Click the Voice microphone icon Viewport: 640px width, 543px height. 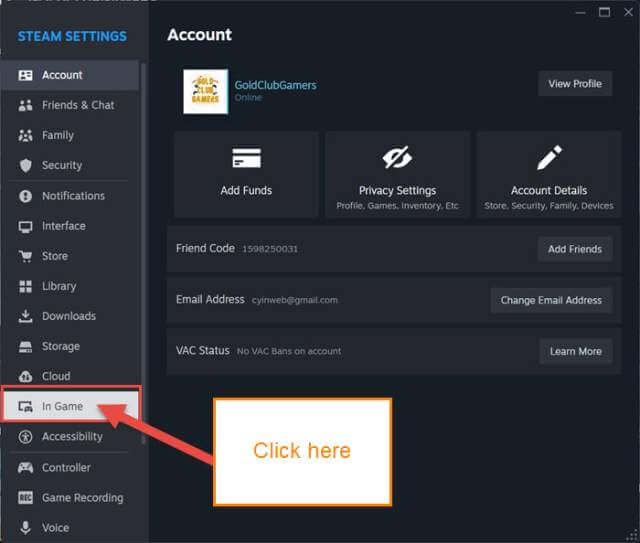(x=25, y=527)
